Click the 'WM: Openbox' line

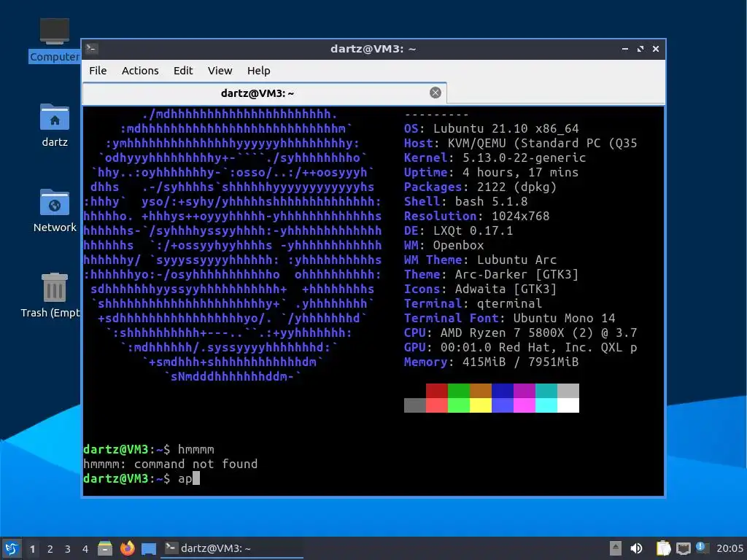tap(444, 245)
